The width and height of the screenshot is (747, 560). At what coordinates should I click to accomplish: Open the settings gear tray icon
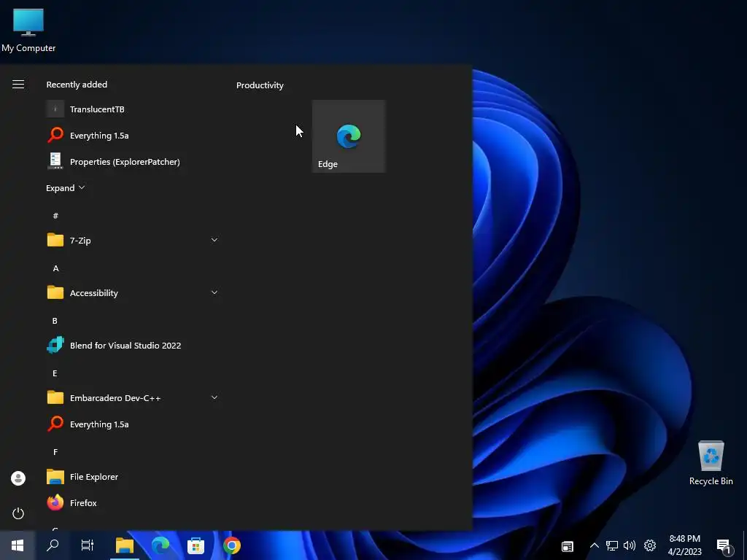[650, 545]
